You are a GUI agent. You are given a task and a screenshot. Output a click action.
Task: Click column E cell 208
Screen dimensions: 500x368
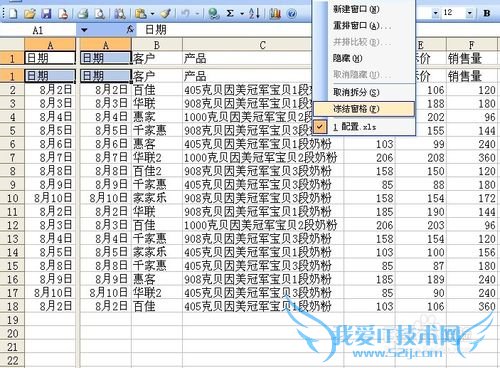click(421, 158)
